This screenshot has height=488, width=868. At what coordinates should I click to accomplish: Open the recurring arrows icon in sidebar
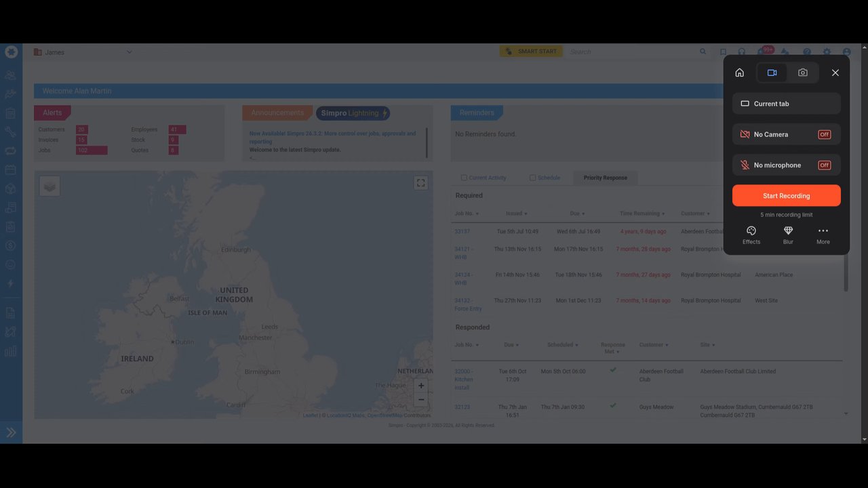pos(10,150)
